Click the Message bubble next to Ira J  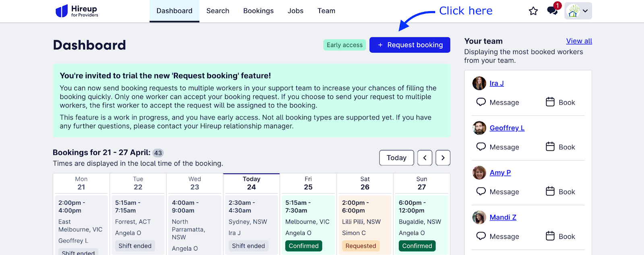coord(481,102)
